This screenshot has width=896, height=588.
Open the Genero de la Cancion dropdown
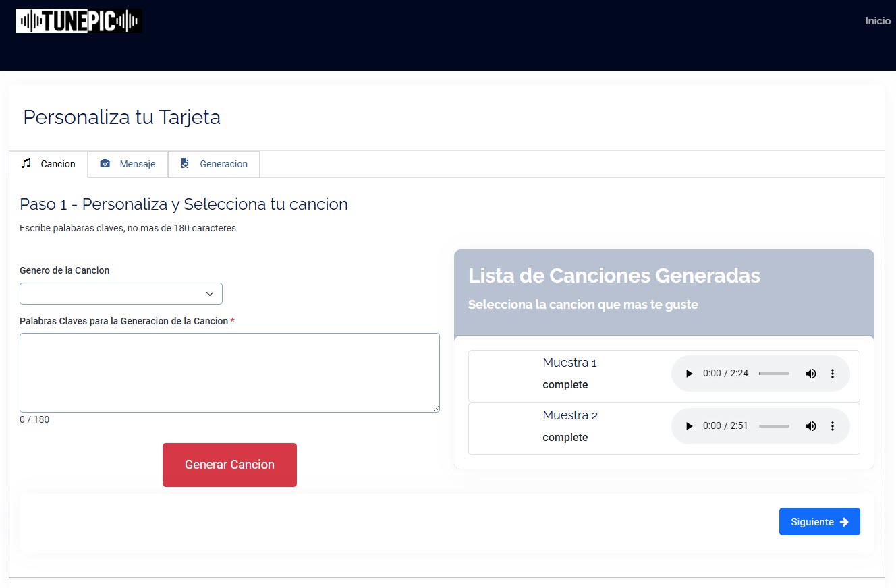coord(121,293)
